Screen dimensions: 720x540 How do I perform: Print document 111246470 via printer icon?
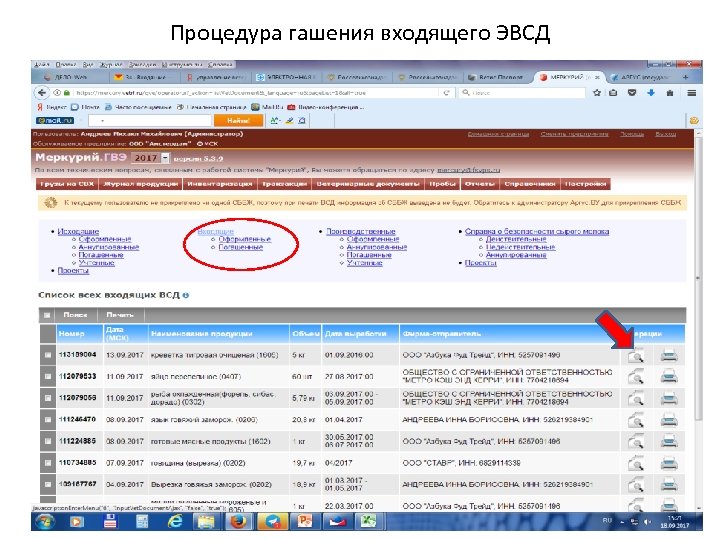coord(669,420)
